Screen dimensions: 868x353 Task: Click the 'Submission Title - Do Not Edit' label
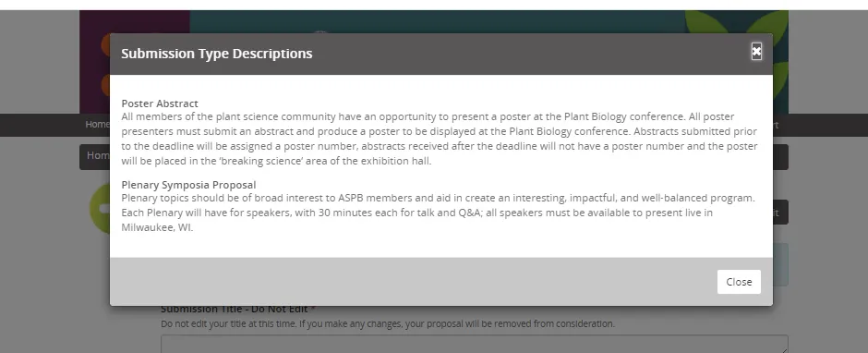235,310
